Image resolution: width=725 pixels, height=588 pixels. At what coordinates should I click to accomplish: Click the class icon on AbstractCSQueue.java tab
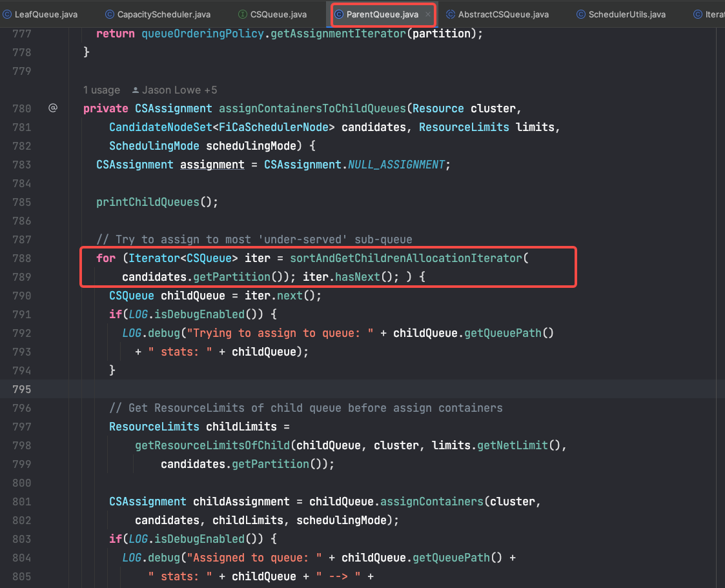451,14
